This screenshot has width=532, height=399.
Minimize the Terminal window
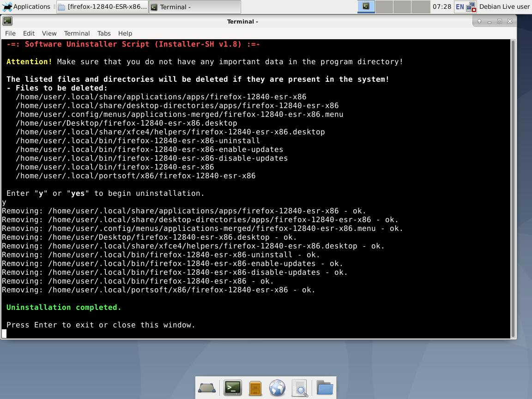(489, 21)
